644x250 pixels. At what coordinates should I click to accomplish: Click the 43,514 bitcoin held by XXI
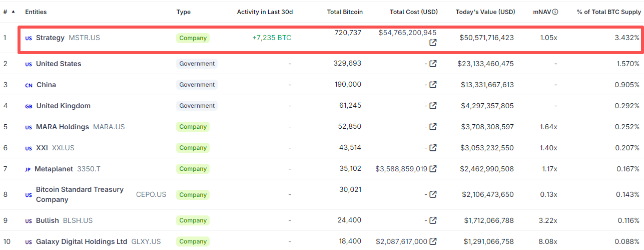pyautogui.click(x=350, y=148)
